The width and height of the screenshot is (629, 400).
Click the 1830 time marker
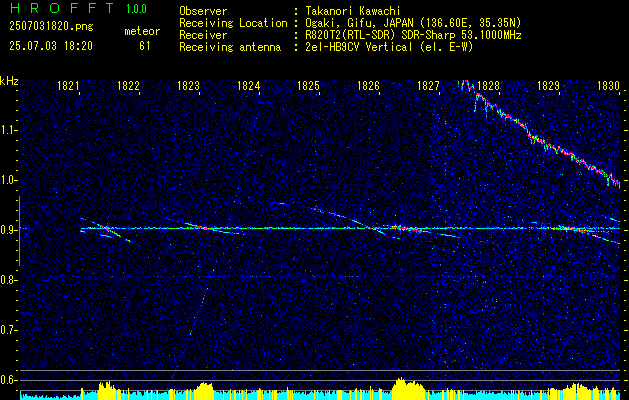(609, 86)
